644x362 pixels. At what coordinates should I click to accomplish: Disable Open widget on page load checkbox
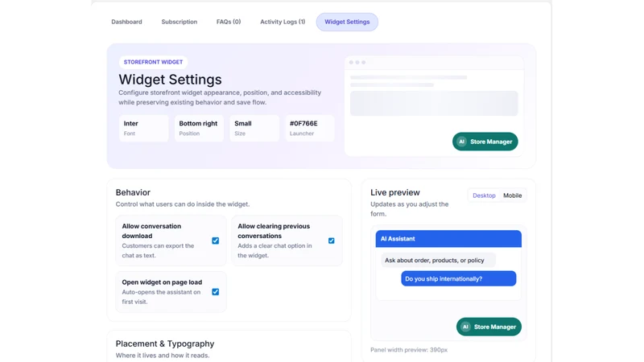[215, 292]
